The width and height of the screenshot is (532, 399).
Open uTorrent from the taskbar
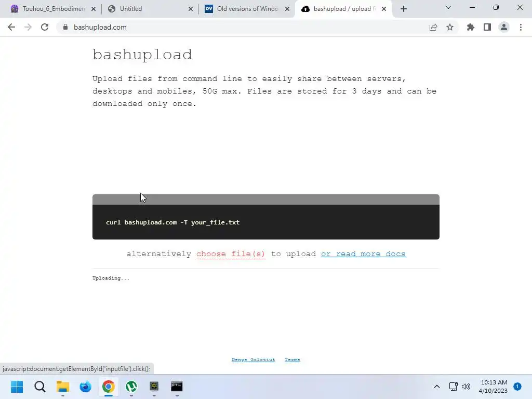pyautogui.click(x=131, y=387)
